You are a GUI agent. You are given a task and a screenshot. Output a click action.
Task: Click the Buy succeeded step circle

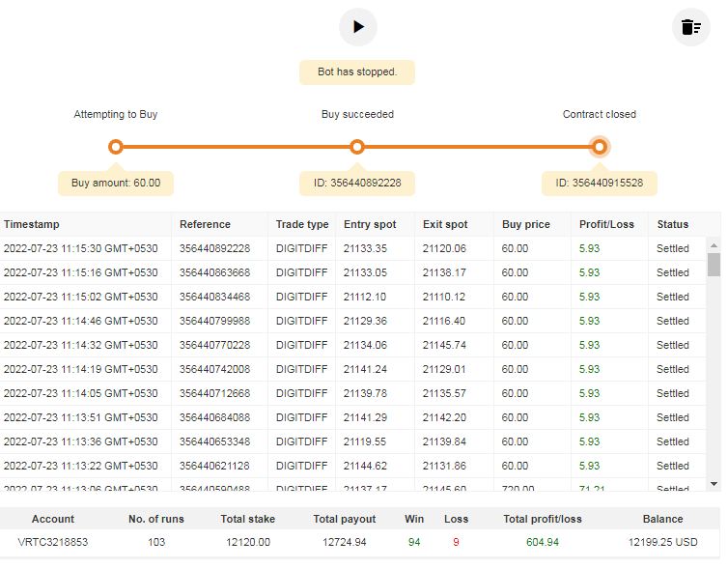point(357,147)
